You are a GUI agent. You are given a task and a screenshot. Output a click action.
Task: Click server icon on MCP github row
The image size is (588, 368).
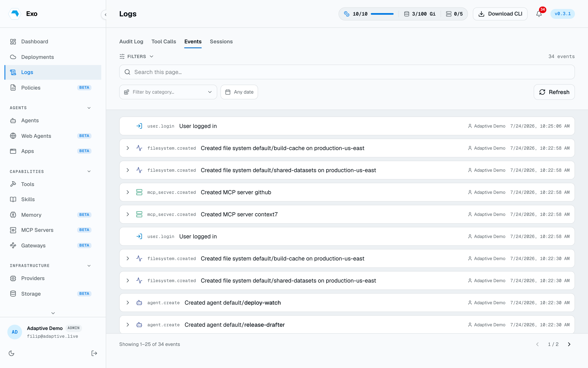coord(139,192)
